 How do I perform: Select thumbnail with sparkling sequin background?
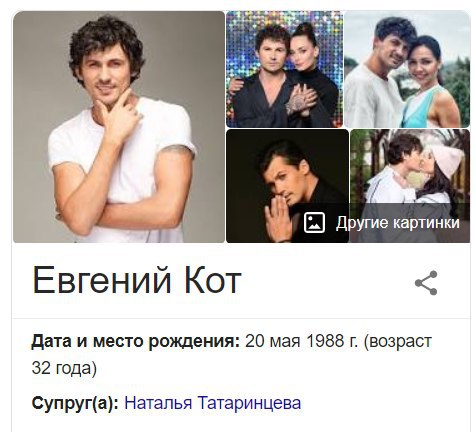tap(284, 69)
